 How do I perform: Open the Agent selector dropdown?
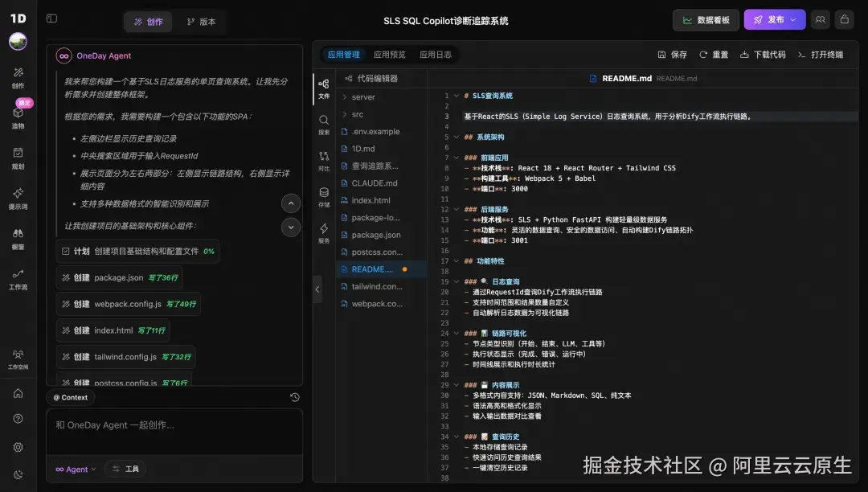pyautogui.click(x=75, y=469)
